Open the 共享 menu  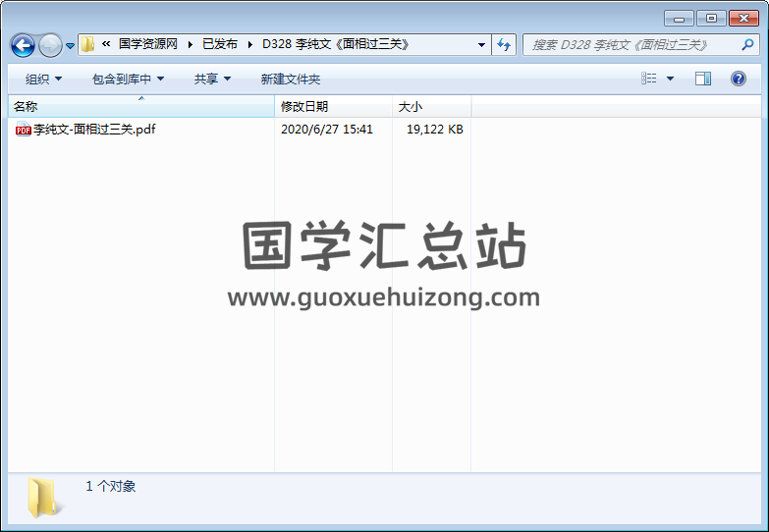212,79
